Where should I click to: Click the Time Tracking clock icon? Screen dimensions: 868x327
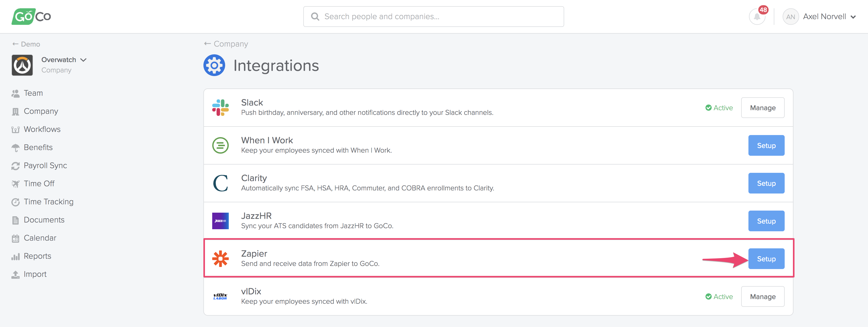point(16,202)
